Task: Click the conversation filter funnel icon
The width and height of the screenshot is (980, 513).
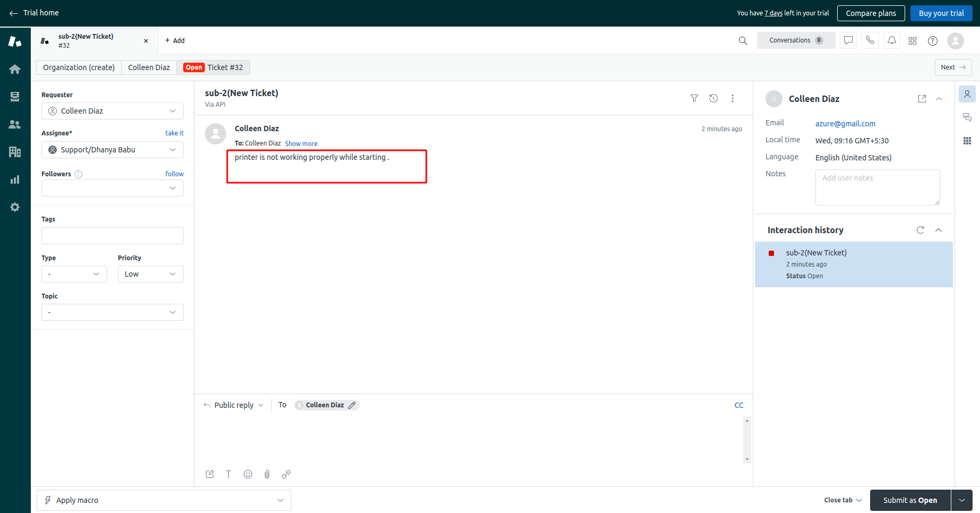Action: (x=694, y=98)
